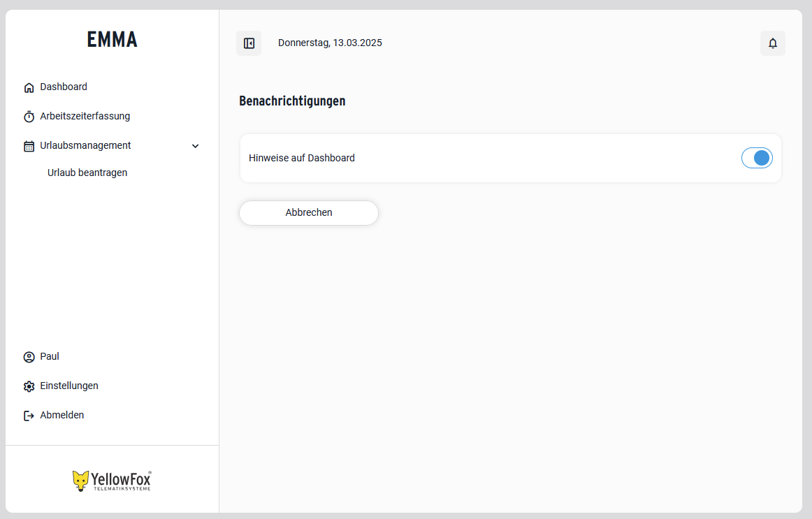Click the Dashboard home icon
Image resolution: width=812 pixels, height=519 pixels.
[x=29, y=87]
